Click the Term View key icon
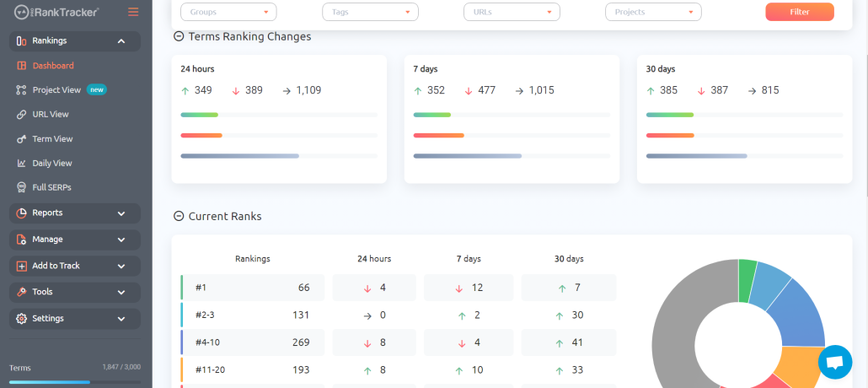The image size is (868, 388). point(22,139)
